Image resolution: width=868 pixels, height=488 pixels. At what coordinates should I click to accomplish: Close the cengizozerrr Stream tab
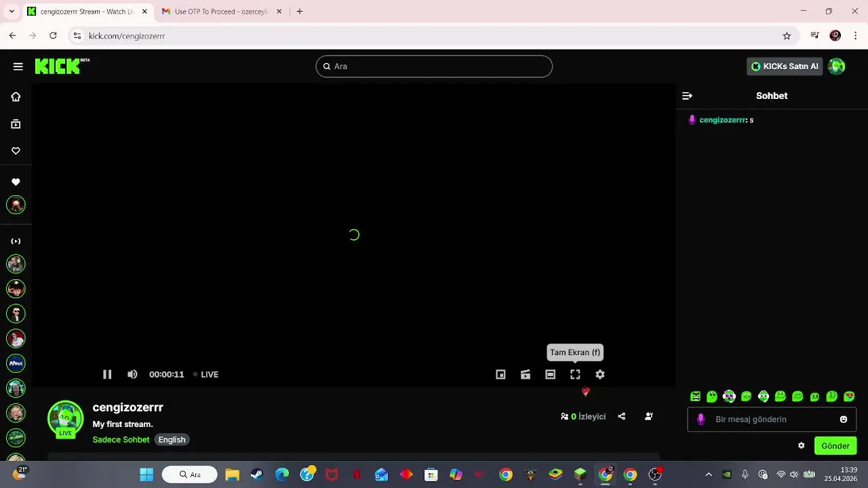point(144,12)
